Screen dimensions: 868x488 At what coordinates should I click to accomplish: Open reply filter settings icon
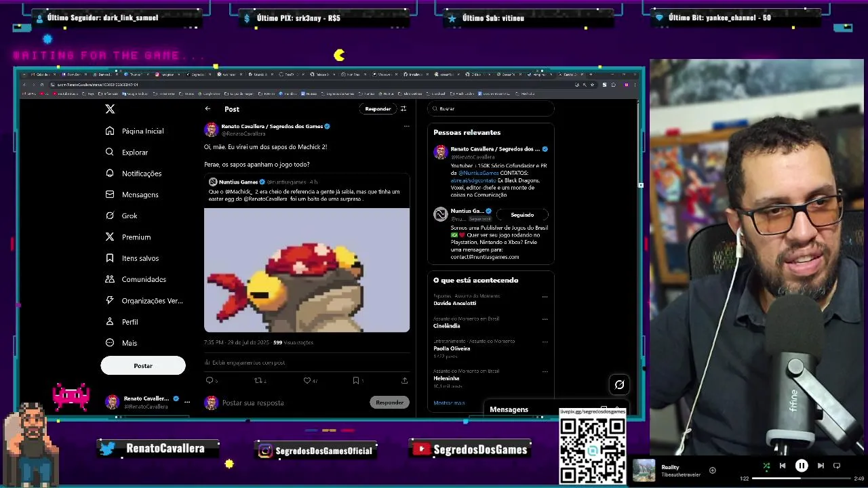point(403,108)
